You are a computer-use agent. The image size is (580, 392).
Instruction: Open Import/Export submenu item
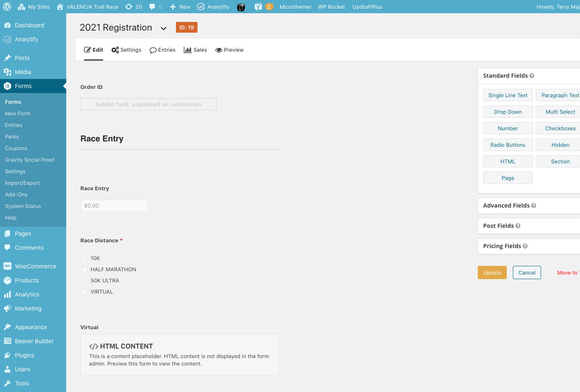(22, 183)
